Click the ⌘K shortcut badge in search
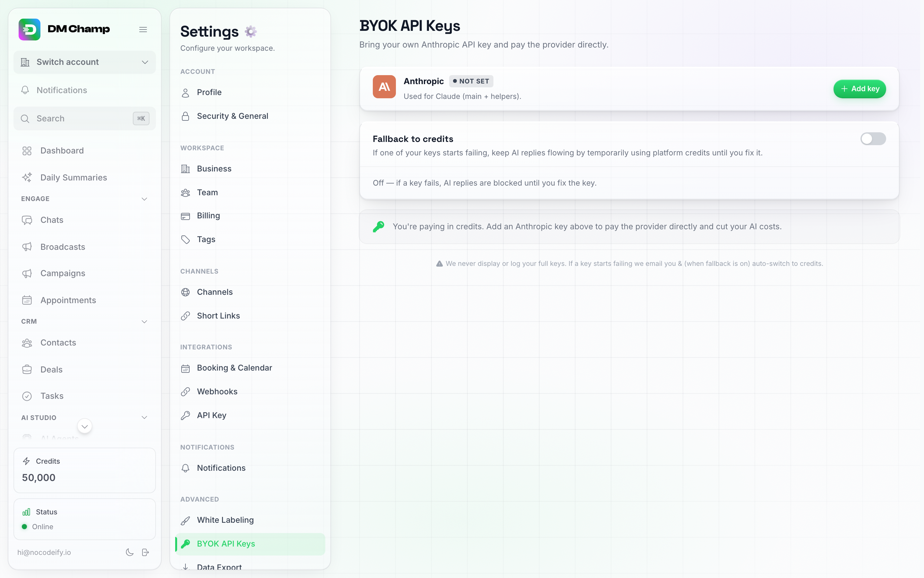The width and height of the screenshot is (924, 578). point(141,118)
